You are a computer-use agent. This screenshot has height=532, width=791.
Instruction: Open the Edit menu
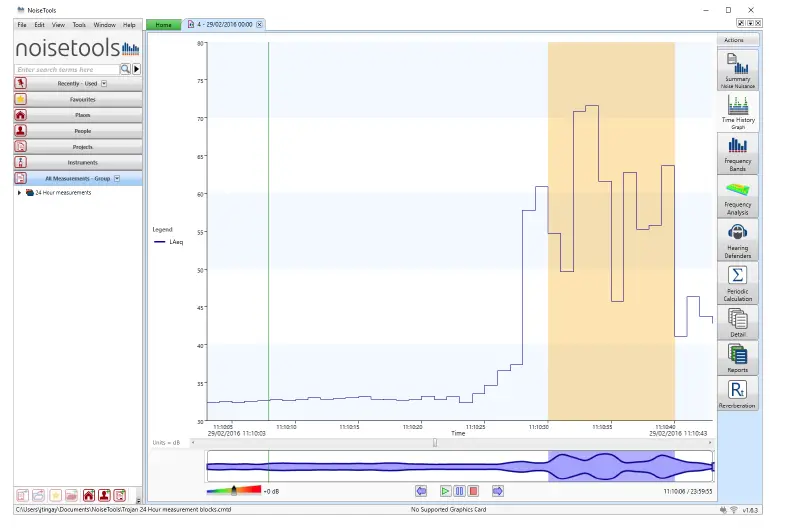click(39, 25)
